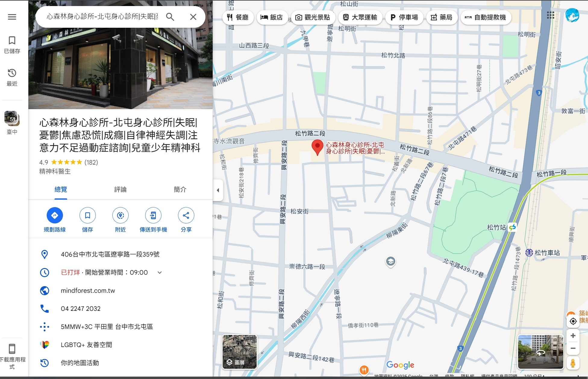Expand the opening hours chevron
The width and height of the screenshot is (588, 379).
coord(160,273)
